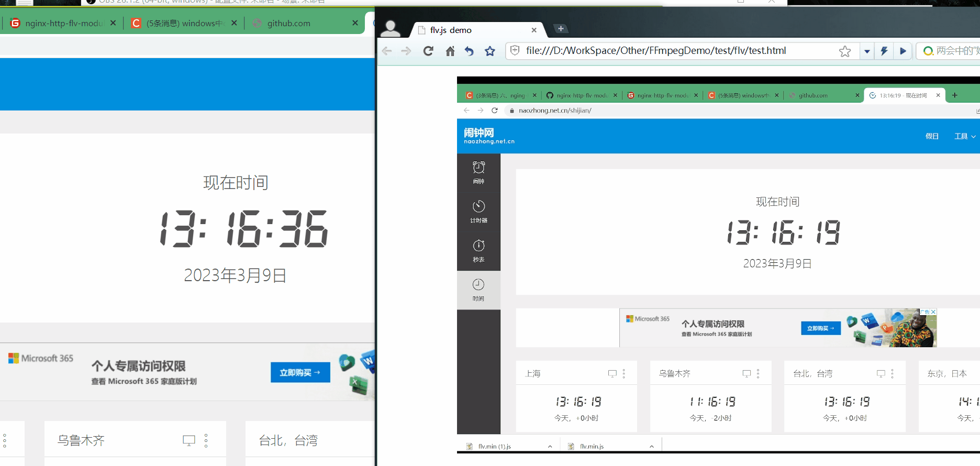Click Microsoft 365 logo in left window ad
Screen dimensions: 980x466
[x=41, y=358]
